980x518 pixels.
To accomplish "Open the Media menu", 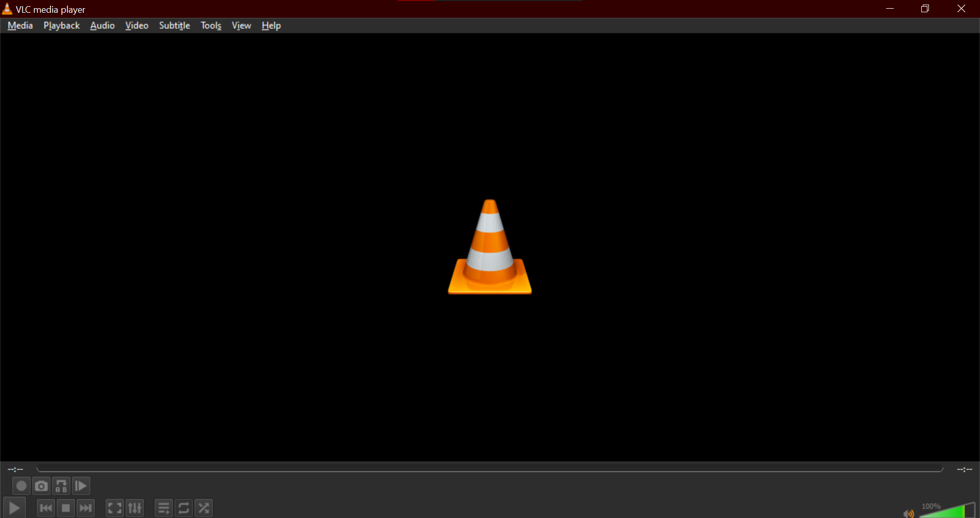I will click(20, 26).
